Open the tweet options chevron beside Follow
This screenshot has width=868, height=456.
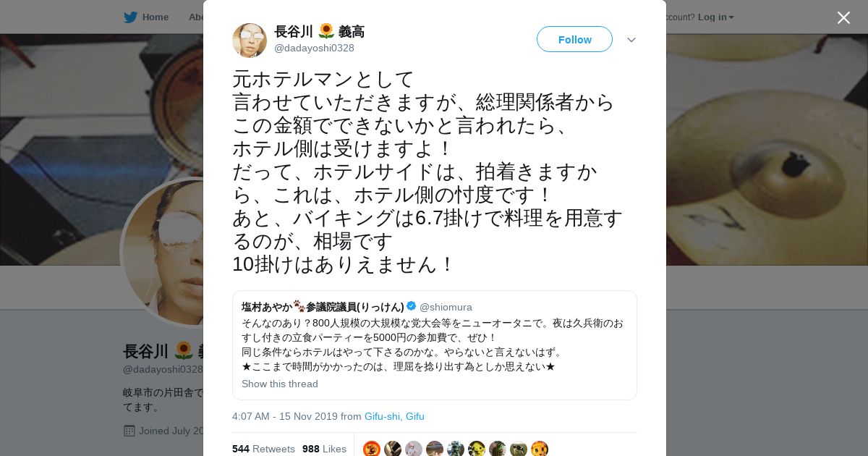click(631, 40)
